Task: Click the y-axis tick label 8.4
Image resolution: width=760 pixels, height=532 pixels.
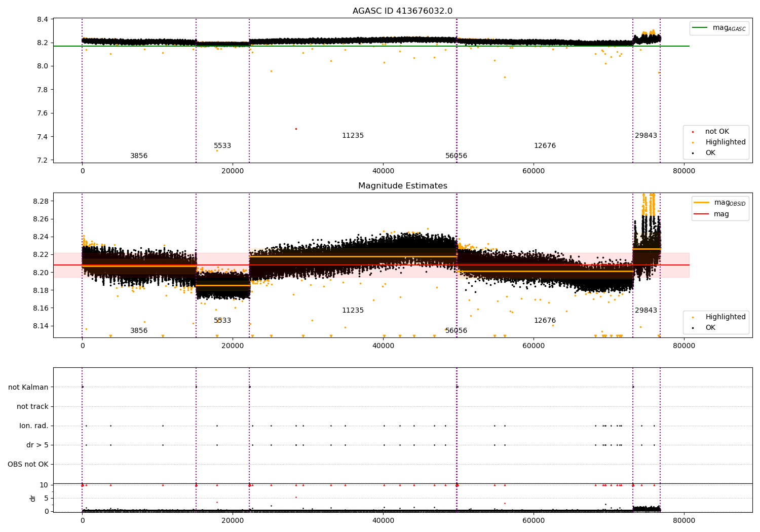Action: [x=43, y=19]
